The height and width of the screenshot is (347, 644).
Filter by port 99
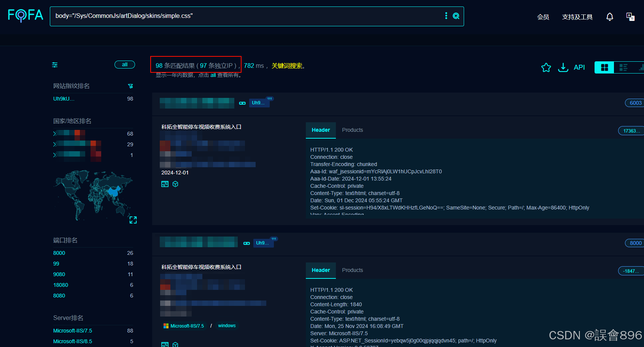pyautogui.click(x=56, y=264)
